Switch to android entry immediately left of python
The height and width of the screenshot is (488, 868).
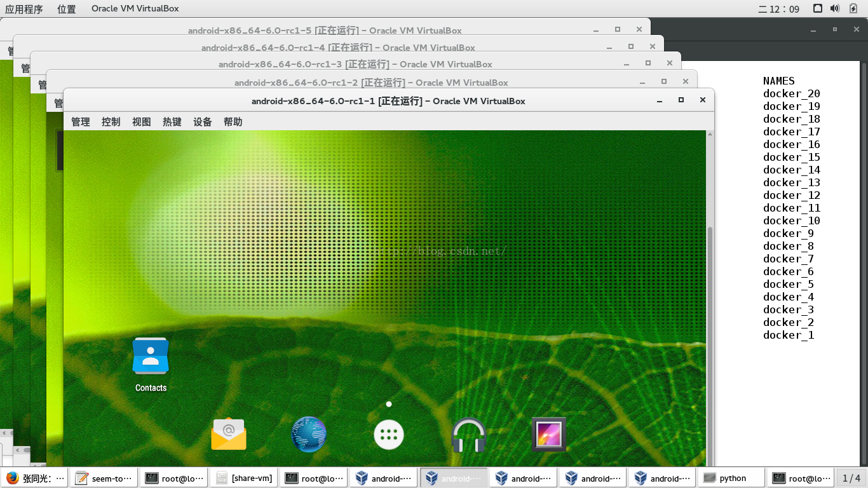point(663,478)
